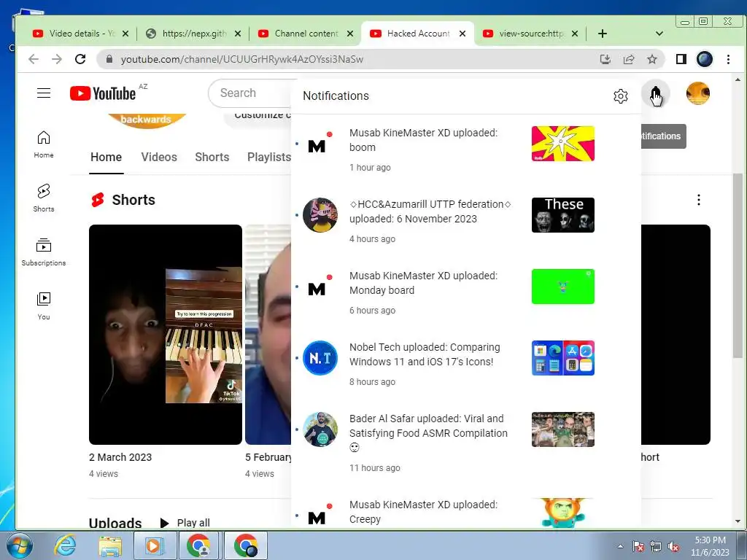Select the channel Home tab

coord(107,157)
